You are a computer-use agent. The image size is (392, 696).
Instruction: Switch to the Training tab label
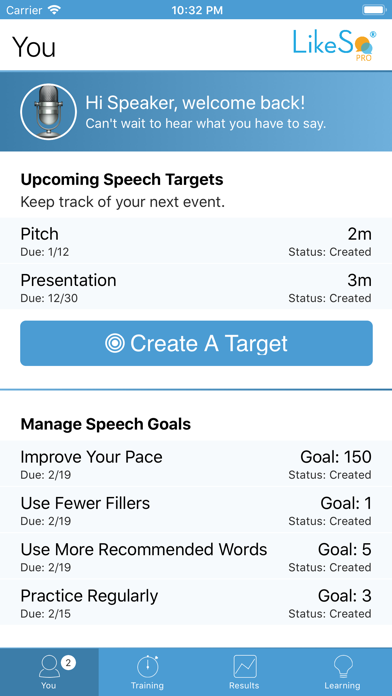(147, 685)
